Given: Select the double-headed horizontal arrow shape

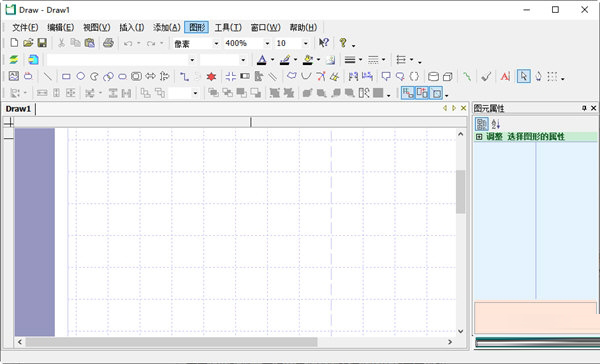Looking at the screenshot, I should (x=150, y=77).
